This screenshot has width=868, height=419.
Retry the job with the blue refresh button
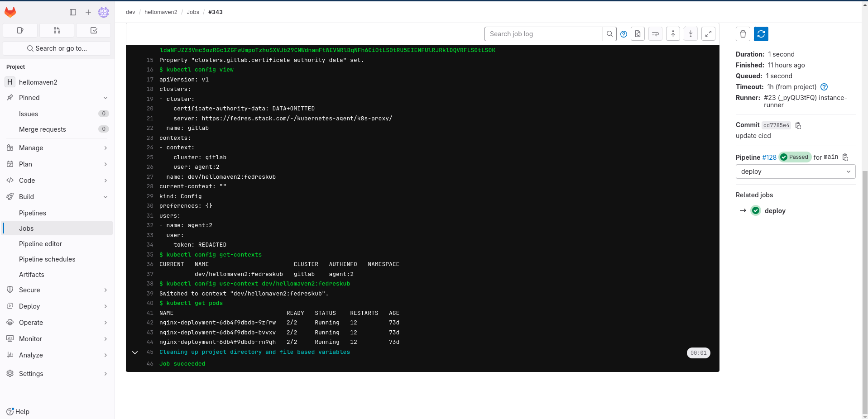coord(761,34)
